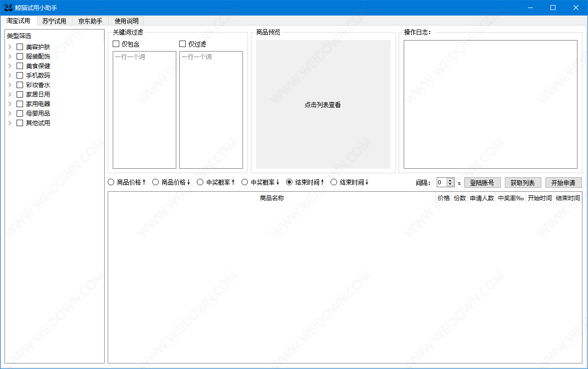
Task: Select the 母婴用品 checkbox
Action: coord(20,113)
